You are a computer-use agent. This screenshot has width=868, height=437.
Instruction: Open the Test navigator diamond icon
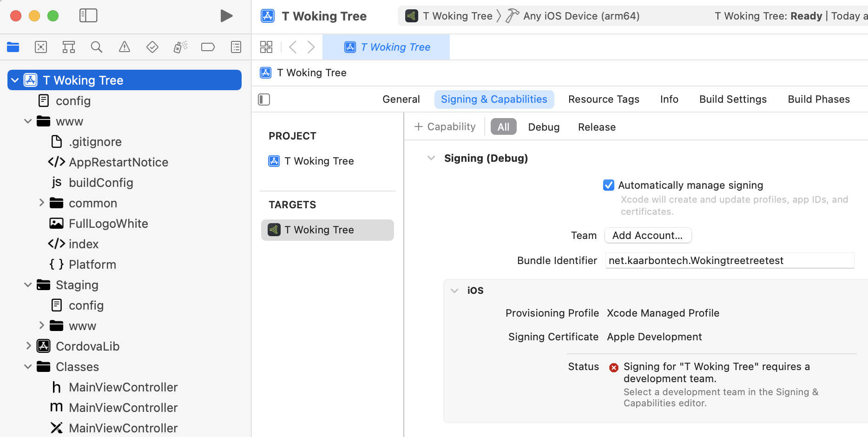pyautogui.click(x=152, y=46)
